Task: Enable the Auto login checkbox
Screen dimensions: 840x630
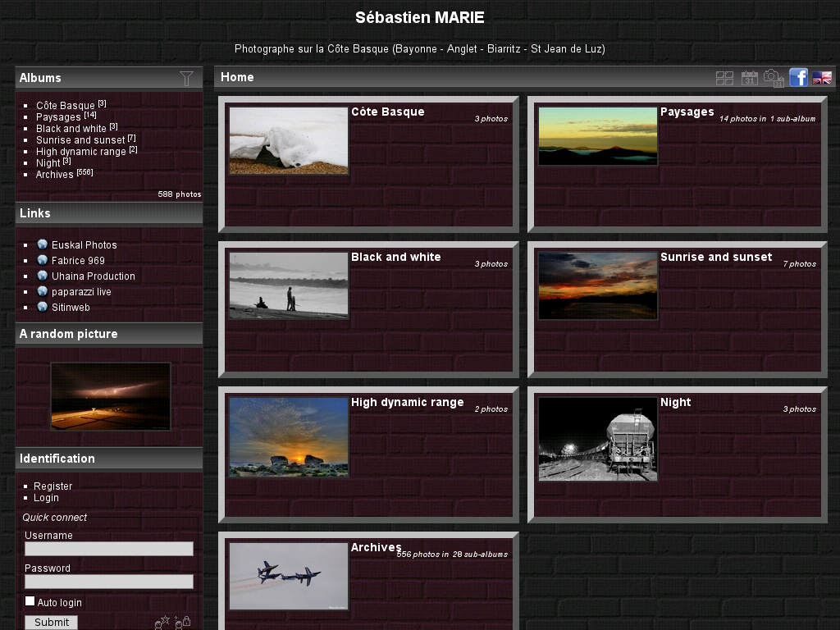Action: [x=30, y=601]
